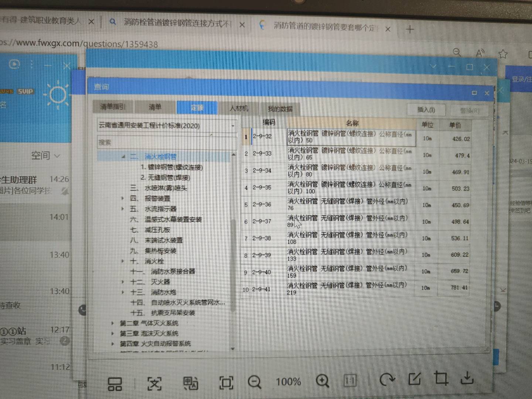
Task: Select table row with code 2-9-37
Action: click(356, 221)
